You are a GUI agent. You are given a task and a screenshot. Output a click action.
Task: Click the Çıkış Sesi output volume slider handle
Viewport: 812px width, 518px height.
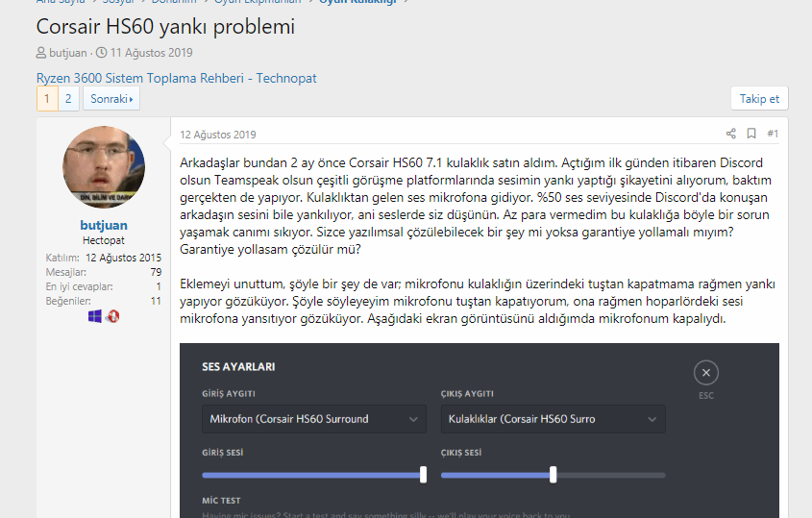tap(554, 475)
